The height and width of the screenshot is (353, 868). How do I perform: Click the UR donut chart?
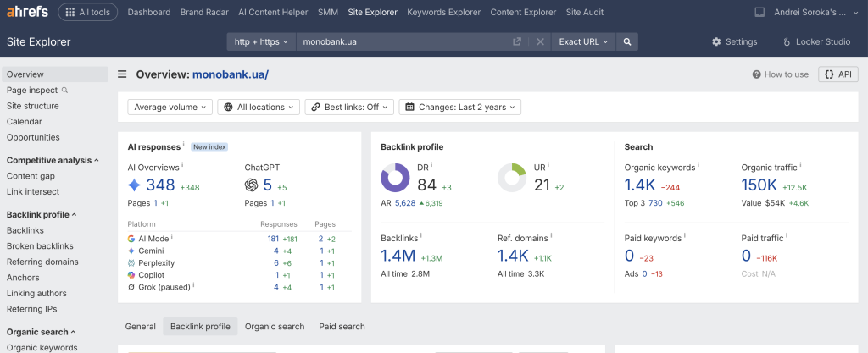pos(512,178)
